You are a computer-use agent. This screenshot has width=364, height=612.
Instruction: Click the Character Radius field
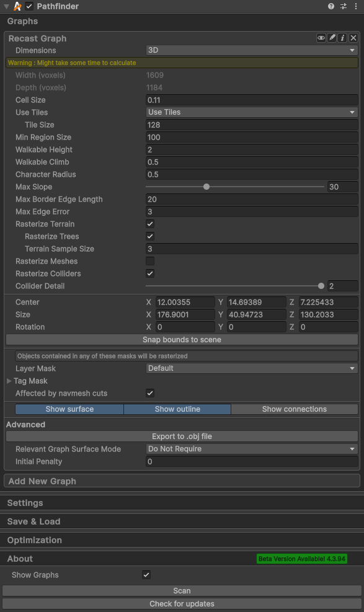(252, 174)
